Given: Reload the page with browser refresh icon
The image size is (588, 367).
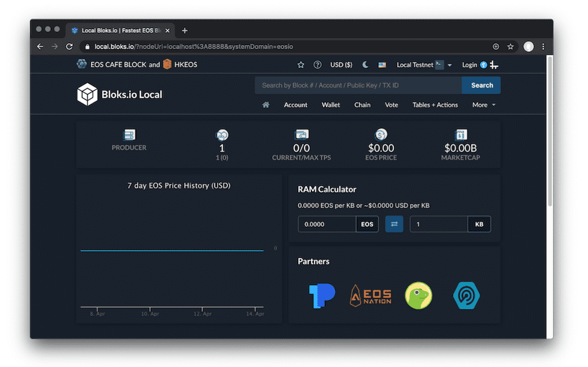Looking at the screenshot, I should pyautogui.click(x=70, y=47).
